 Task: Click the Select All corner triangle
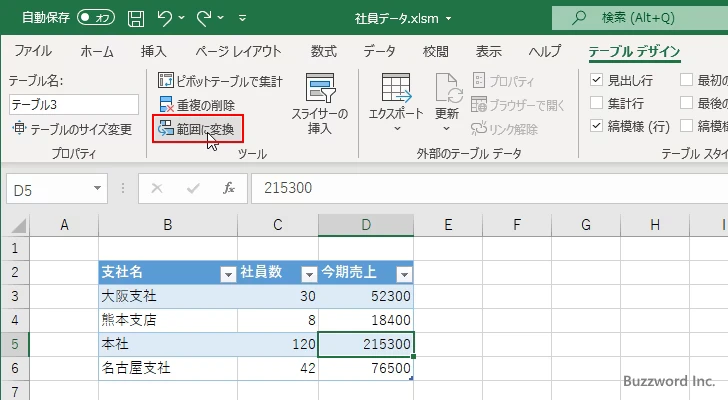(x=19, y=226)
